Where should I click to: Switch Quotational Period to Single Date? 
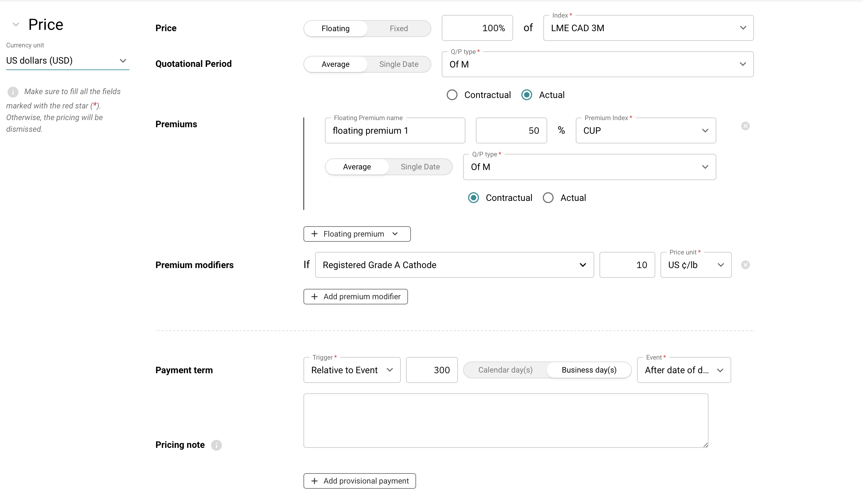[399, 64]
